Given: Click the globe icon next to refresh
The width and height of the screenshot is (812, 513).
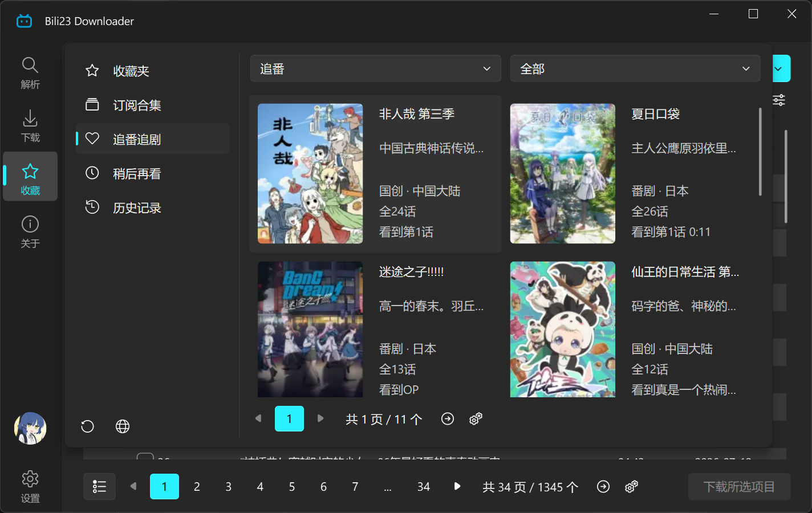Looking at the screenshot, I should [123, 426].
